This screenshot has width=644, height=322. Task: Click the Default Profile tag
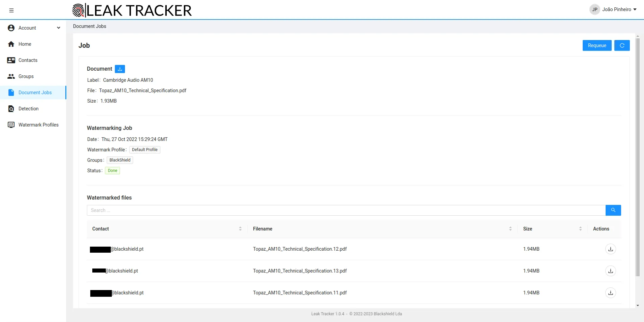(x=145, y=150)
